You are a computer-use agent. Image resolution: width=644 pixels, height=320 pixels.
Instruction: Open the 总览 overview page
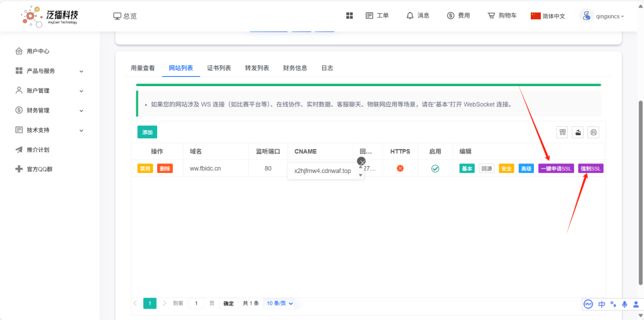125,16
